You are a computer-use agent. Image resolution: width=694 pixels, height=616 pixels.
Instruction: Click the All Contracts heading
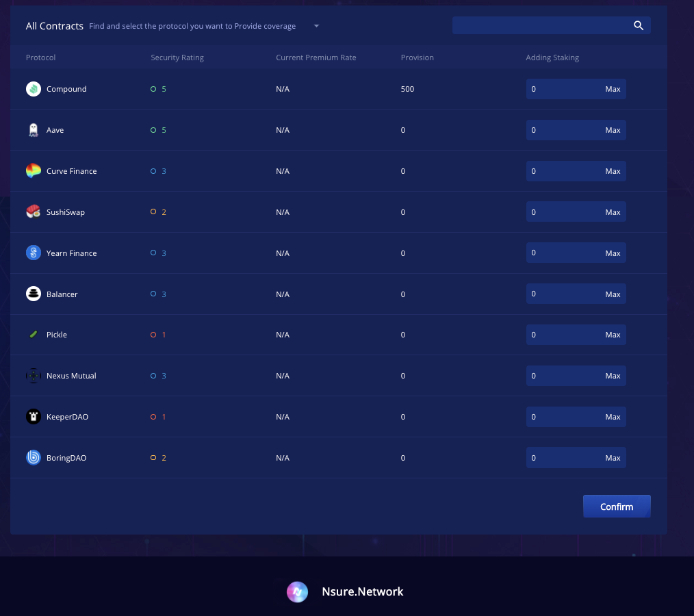tap(55, 26)
